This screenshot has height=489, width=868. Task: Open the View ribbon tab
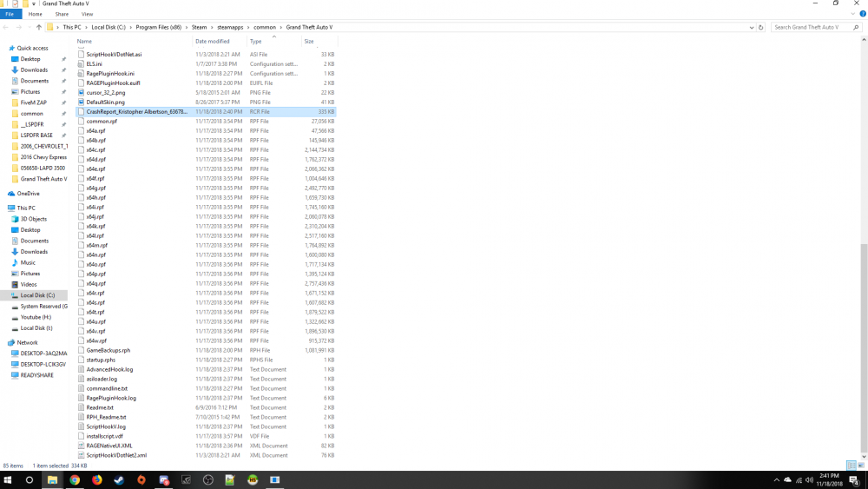tap(87, 14)
